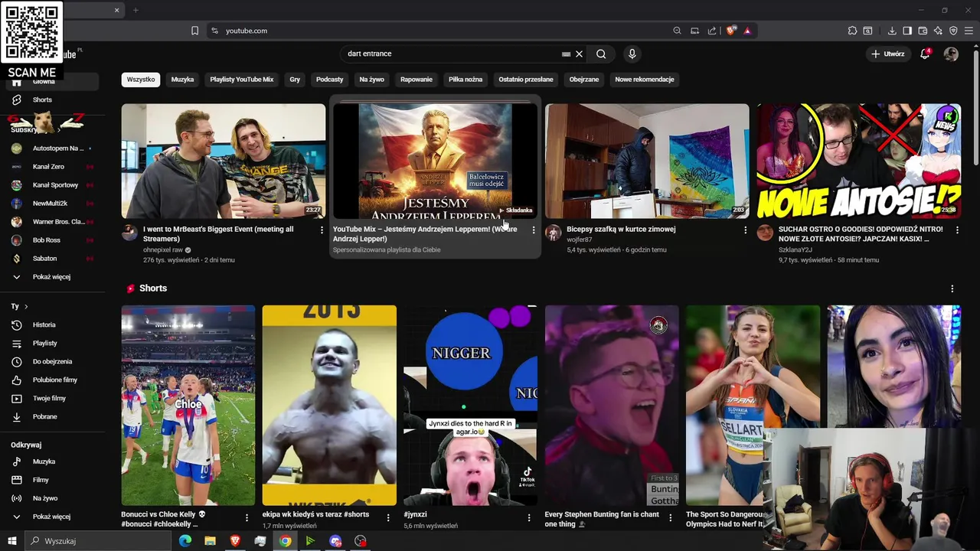The height and width of the screenshot is (551, 980).
Task: Open the browser hamburger menu
Action: 969,31
